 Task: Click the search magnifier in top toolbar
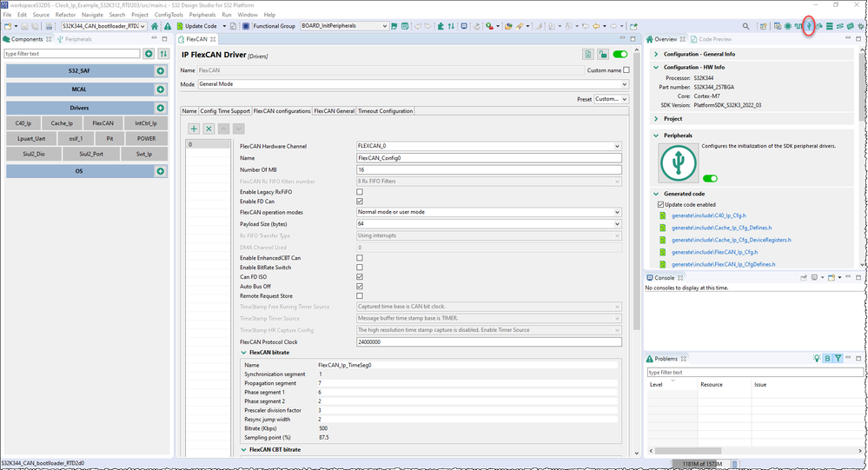coord(745,26)
